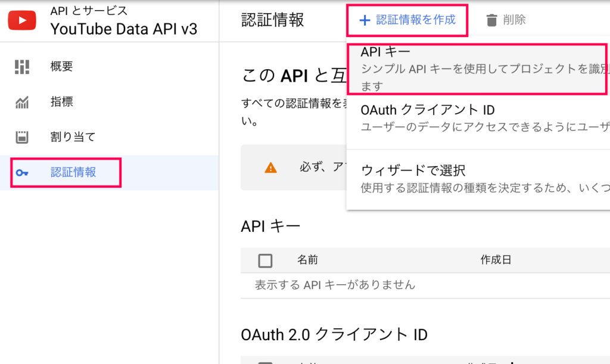Click the 指標 metrics chart icon
The image size is (610, 364).
click(x=22, y=102)
